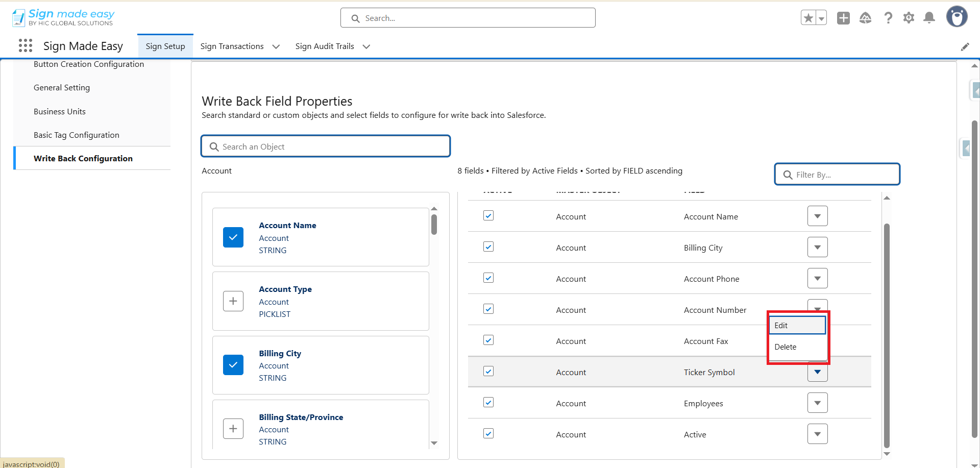This screenshot has width=980, height=468.
Task: Uncheck the Account Name field card checkbox
Action: (233, 237)
